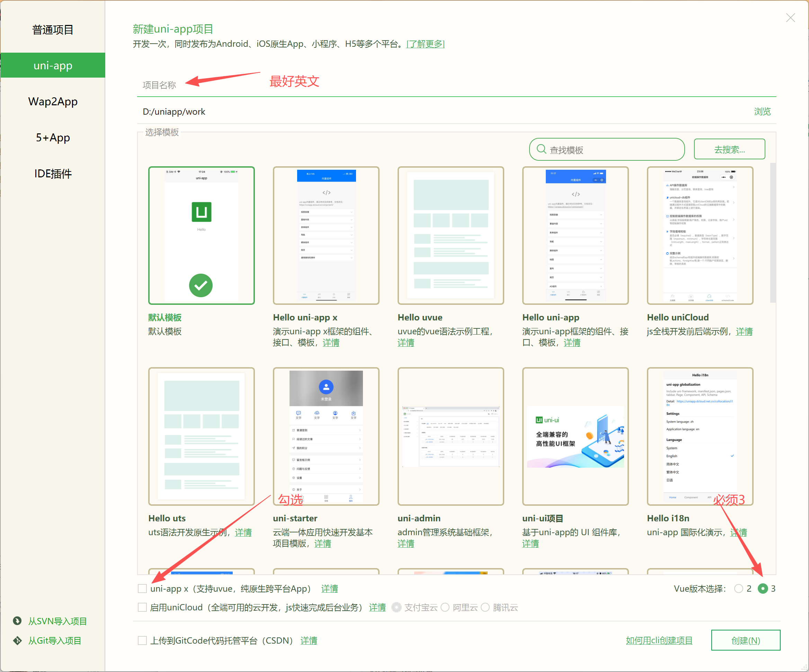The image size is (809, 672).
Task: Select Vue version 3 radio button
Action: click(762, 589)
